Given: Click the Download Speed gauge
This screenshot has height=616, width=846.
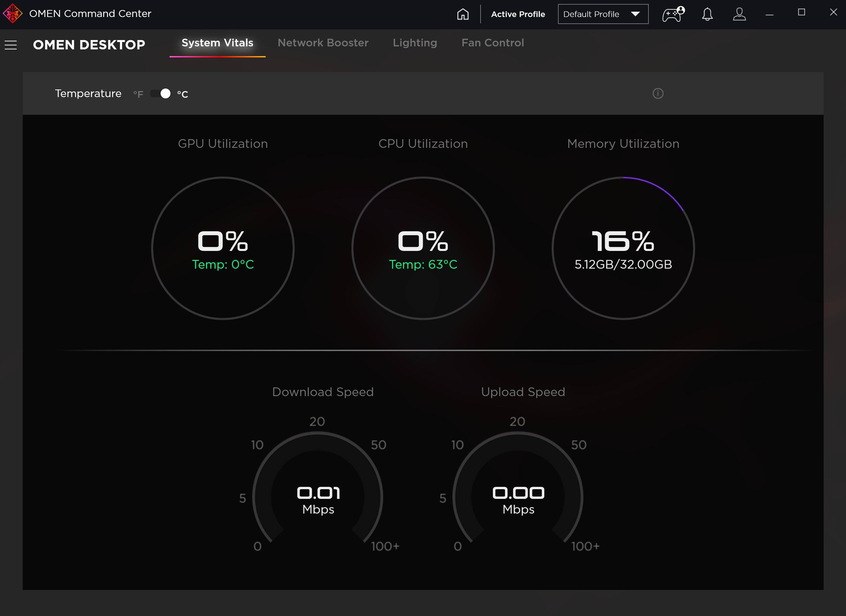Looking at the screenshot, I should pos(317,496).
